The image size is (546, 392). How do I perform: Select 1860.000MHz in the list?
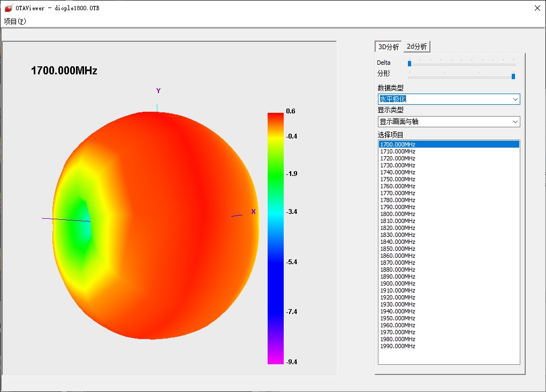(449, 256)
